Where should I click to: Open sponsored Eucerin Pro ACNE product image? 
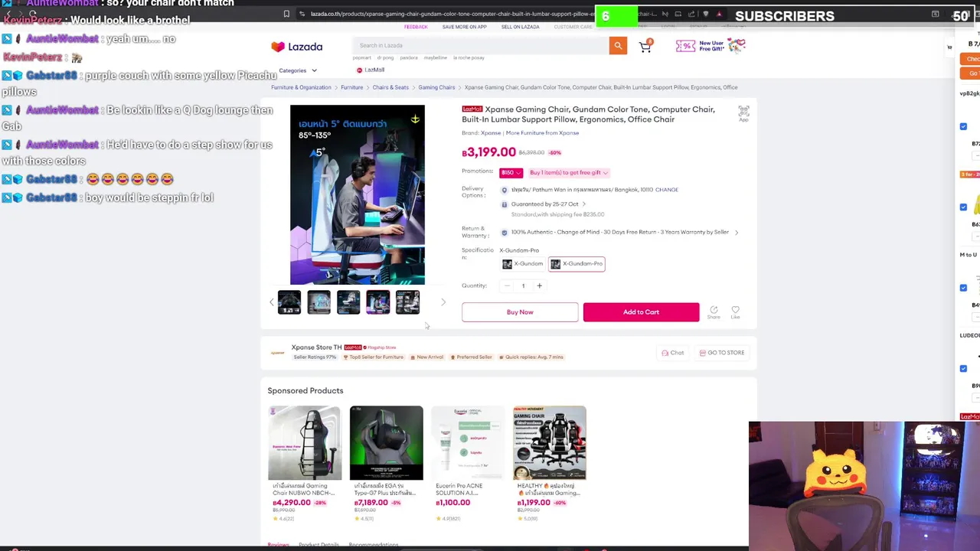[468, 443]
